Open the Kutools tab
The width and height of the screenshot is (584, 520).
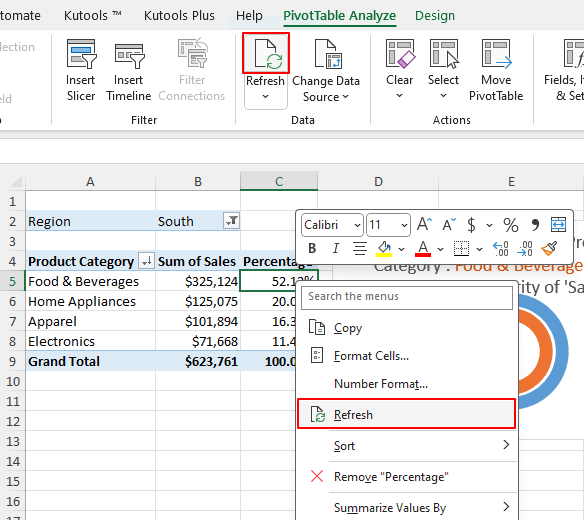tap(93, 16)
